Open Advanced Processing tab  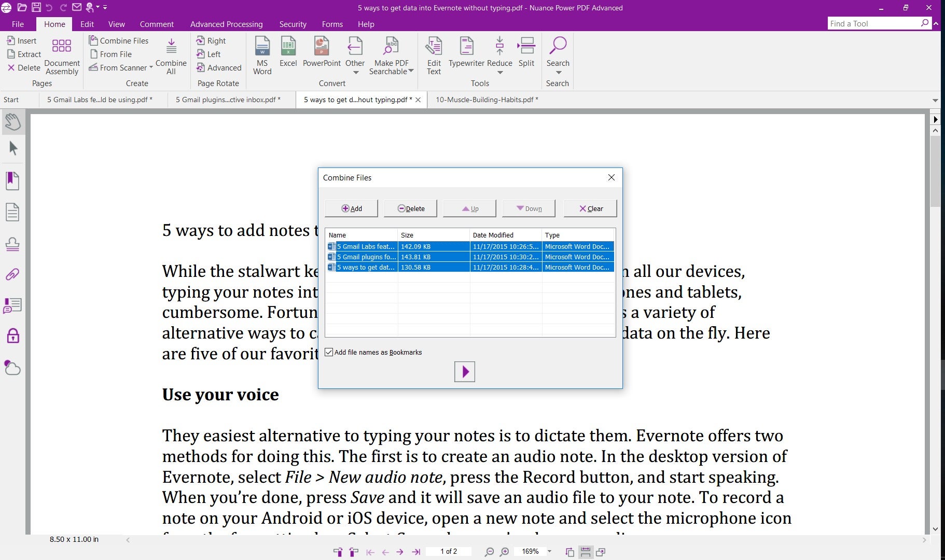[x=226, y=24]
